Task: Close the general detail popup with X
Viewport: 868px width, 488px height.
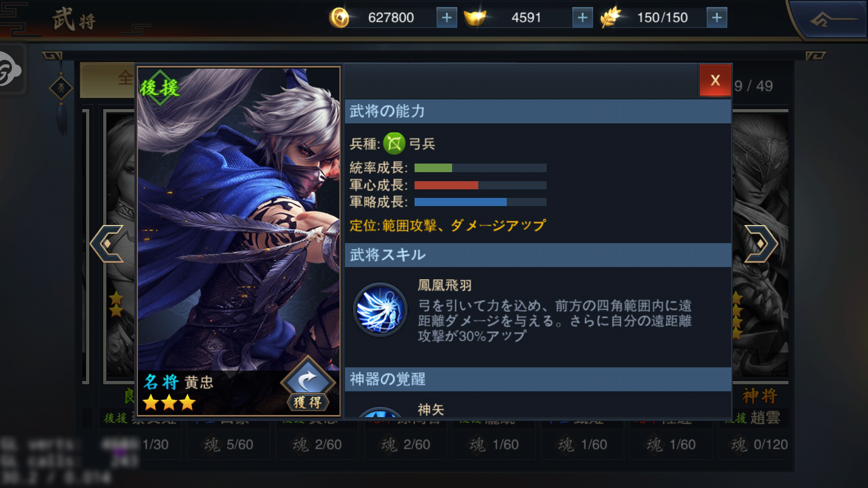Action: 715,80
